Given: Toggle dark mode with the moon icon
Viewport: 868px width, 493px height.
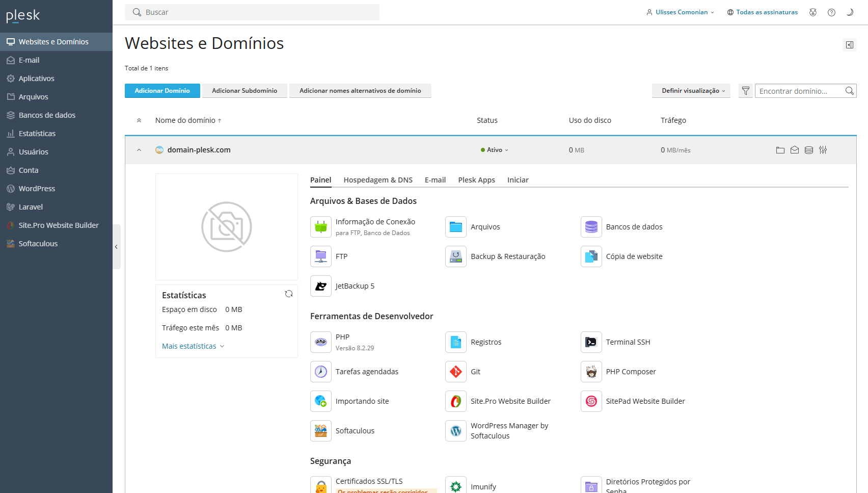Looking at the screenshot, I should coord(849,12).
